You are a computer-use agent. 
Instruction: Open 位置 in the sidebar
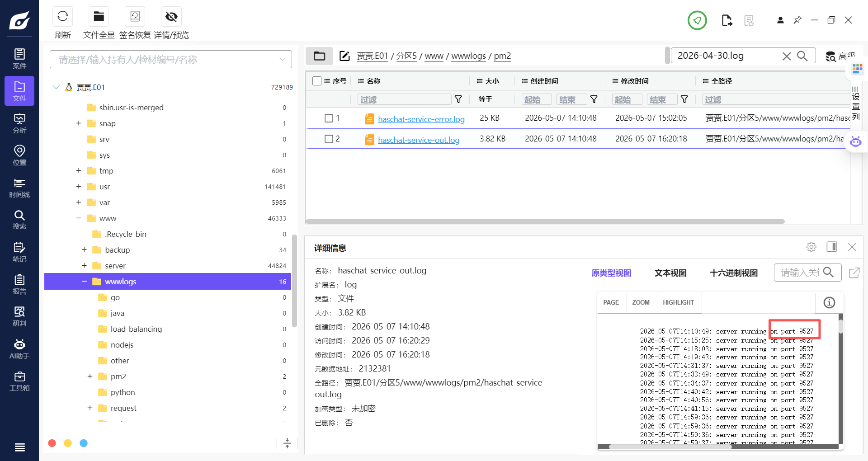tap(19, 155)
